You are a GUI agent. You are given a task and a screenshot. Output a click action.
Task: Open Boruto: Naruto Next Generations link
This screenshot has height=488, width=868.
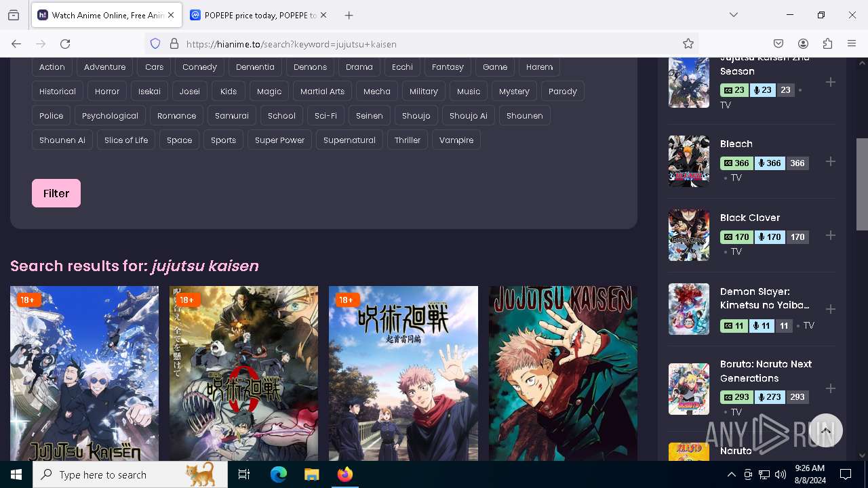766,371
